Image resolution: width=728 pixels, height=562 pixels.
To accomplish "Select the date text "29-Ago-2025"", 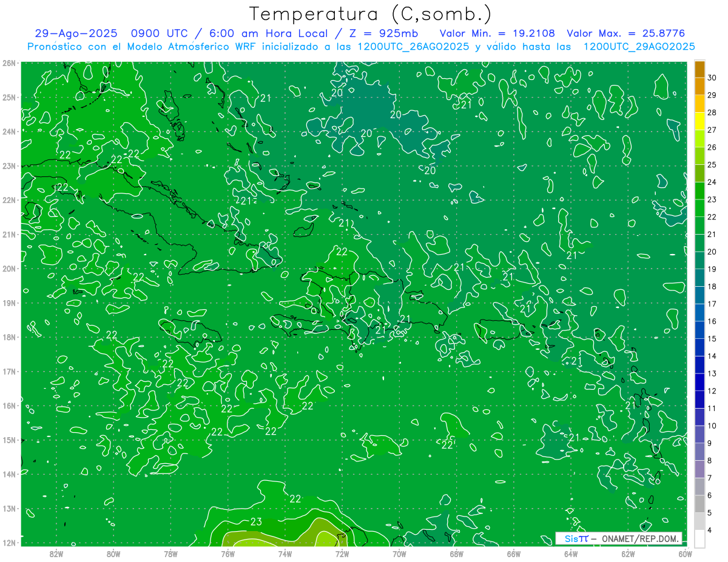I will click(76, 34).
